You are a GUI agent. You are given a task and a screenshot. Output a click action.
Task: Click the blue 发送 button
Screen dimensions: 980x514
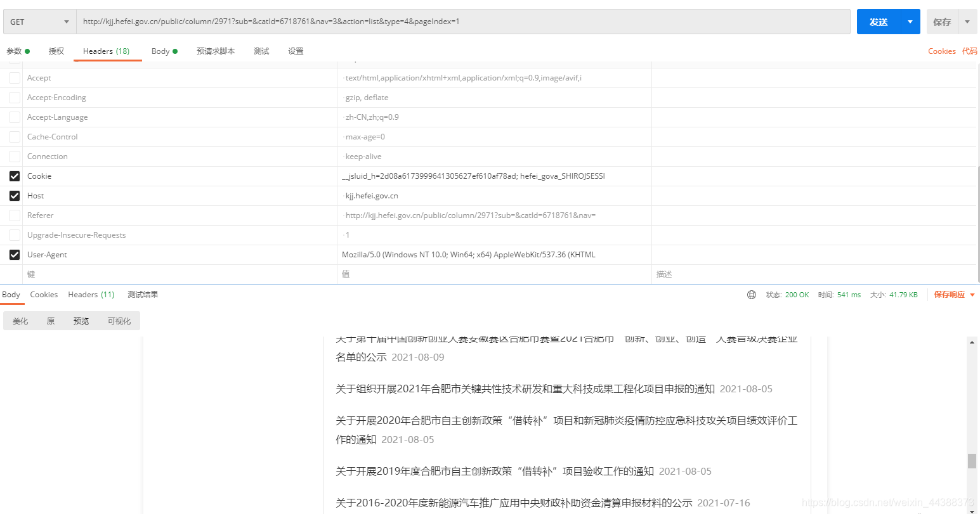[878, 22]
